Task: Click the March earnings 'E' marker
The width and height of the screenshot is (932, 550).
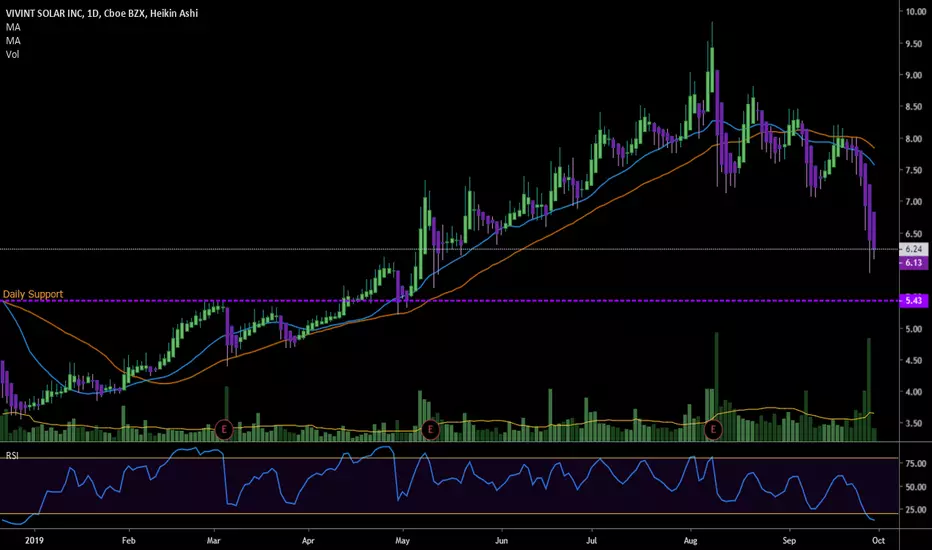Action: tap(224, 429)
